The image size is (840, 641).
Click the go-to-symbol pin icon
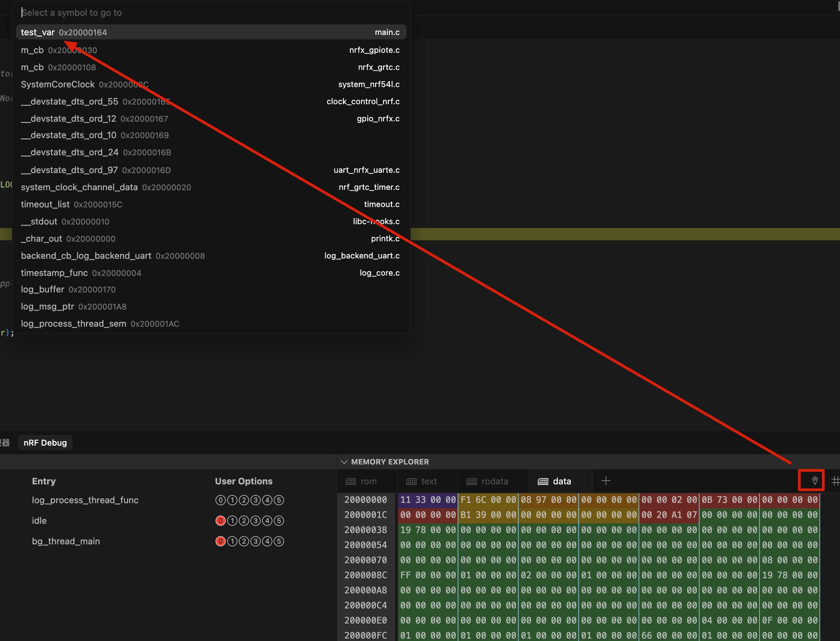tap(814, 480)
